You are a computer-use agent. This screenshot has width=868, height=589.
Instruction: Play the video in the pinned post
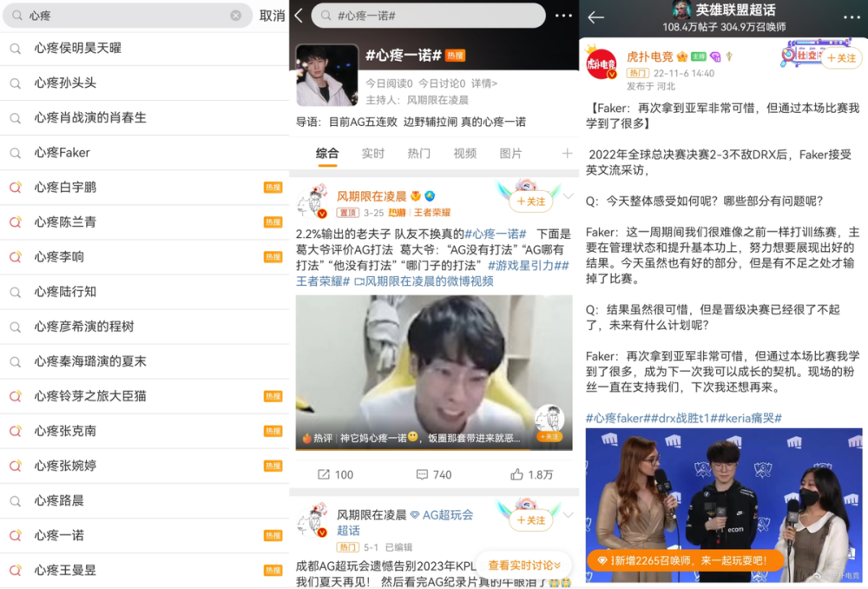[x=434, y=373]
